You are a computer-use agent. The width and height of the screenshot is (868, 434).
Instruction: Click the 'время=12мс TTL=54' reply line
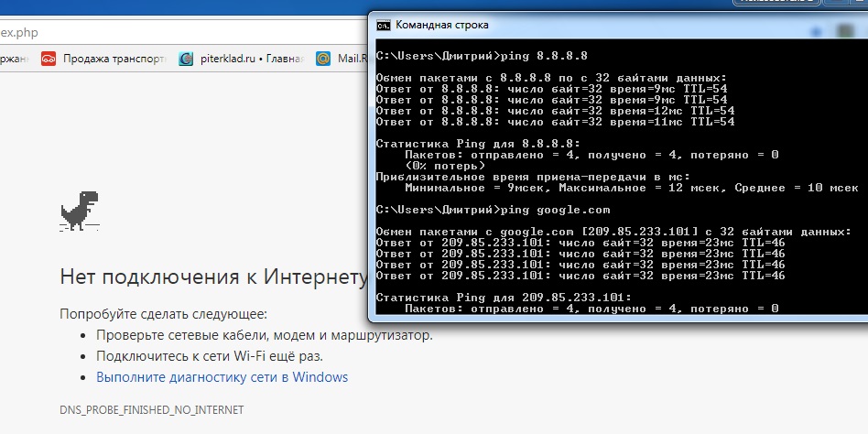coord(555,112)
